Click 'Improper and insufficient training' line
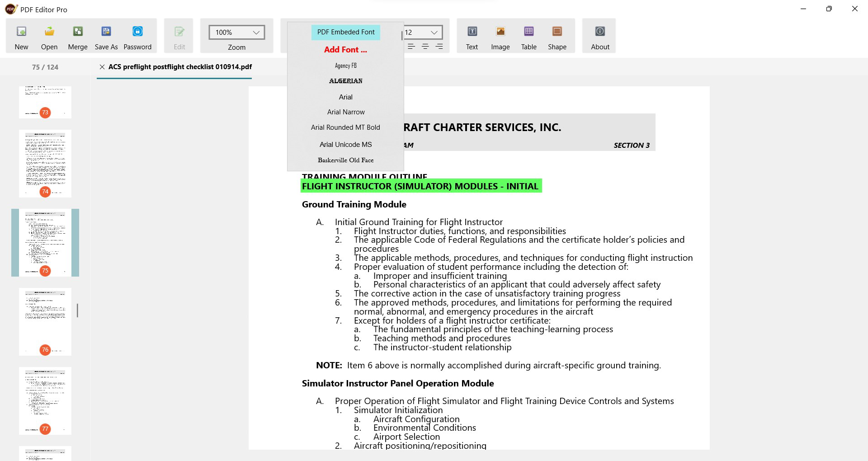 coord(440,276)
